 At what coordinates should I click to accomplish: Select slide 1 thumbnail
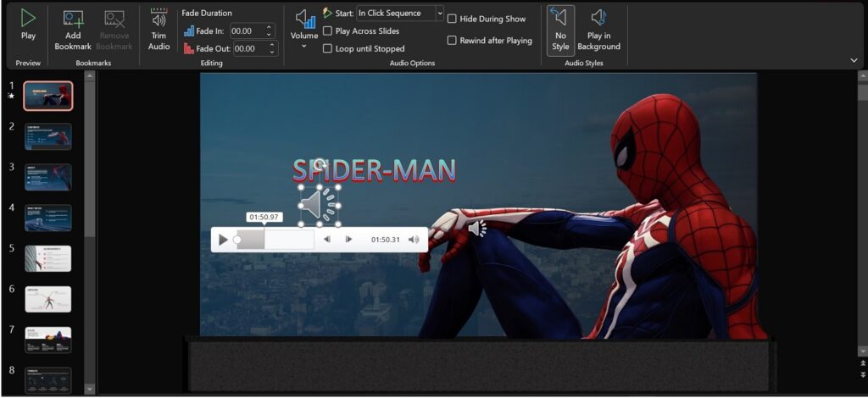pyautogui.click(x=48, y=96)
